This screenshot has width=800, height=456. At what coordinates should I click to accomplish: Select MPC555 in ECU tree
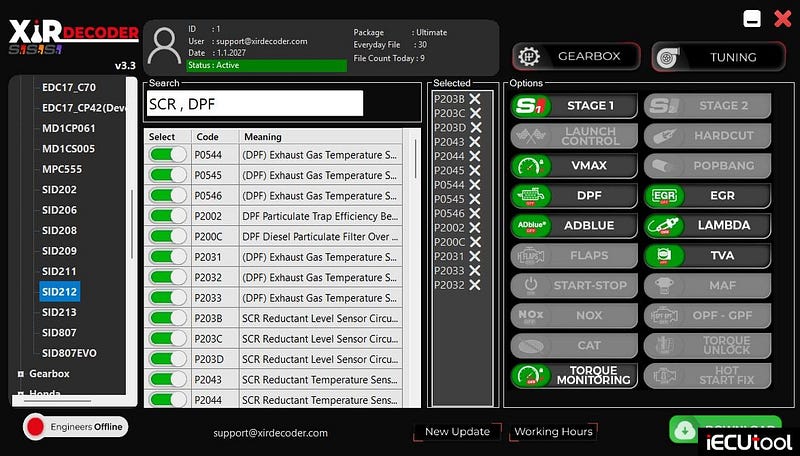coord(62,169)
